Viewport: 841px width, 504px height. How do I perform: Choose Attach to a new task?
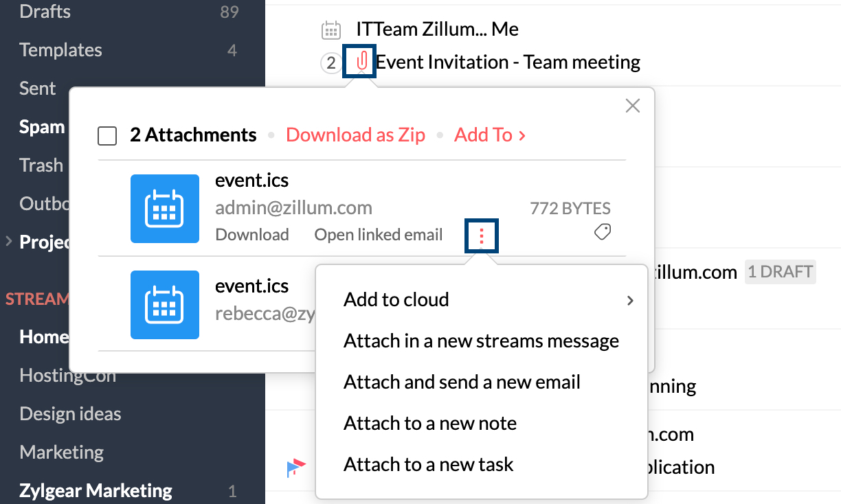coord(428,464)
